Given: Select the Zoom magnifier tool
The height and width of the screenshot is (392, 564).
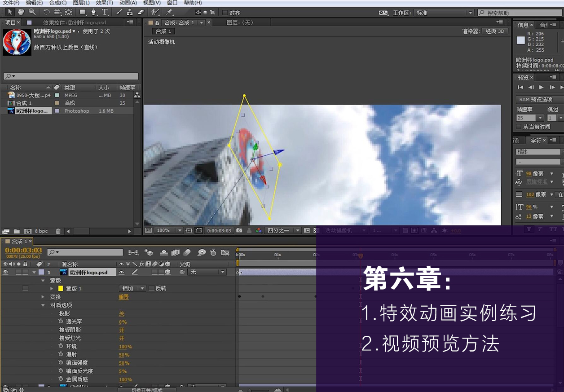Looking at the screenshot, I should (32, 12).
